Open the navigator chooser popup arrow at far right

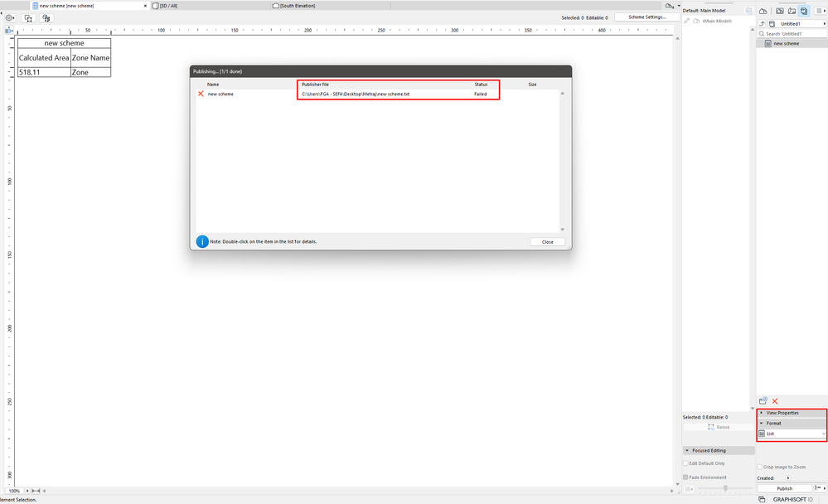tap(820, 11)
